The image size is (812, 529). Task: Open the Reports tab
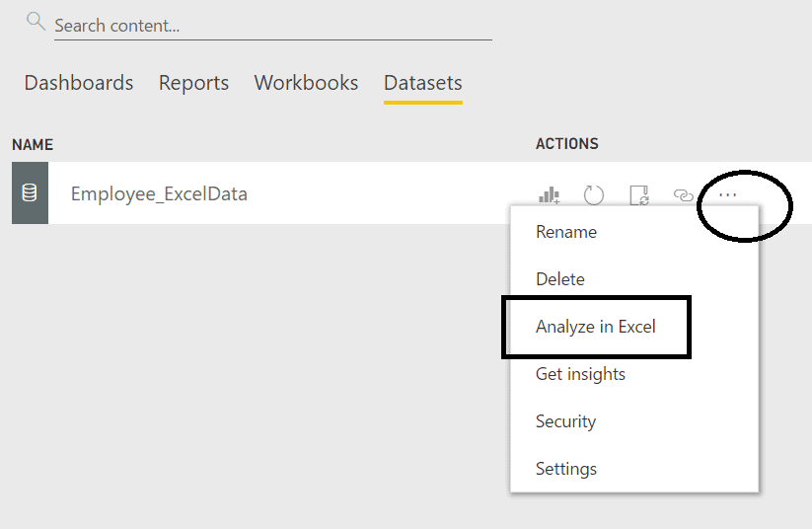tap(193, 83)
